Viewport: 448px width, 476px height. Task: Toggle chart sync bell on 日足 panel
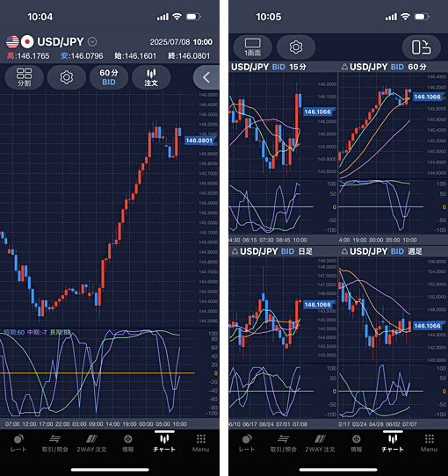[x=235, y=251]
